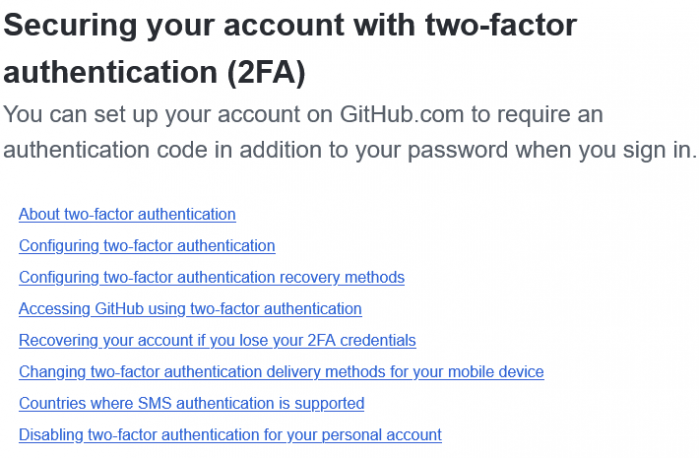Open the Configuring two-factor authentication link
This screenshot has width=700, height=458.
(x=147, y=245)
